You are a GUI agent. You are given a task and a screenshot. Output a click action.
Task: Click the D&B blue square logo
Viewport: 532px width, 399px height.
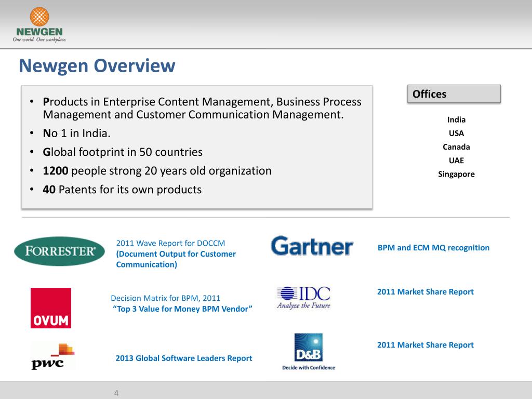click(x=309, y=348)
